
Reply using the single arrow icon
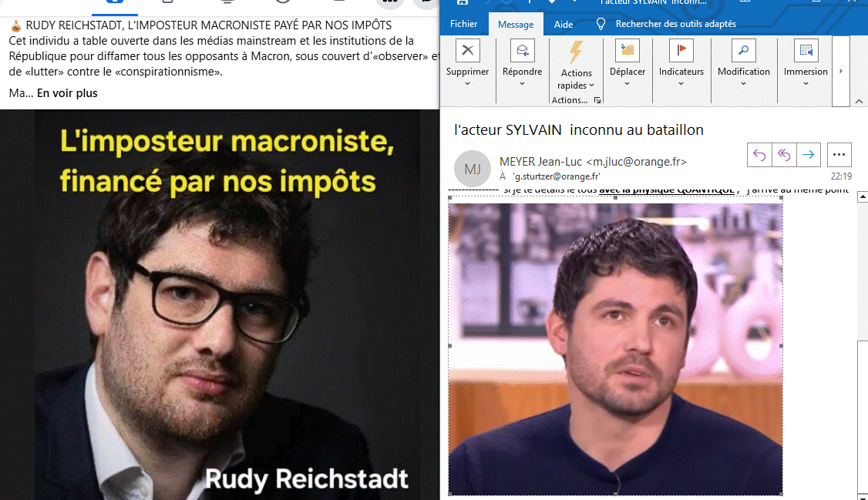pyautogui.click(x=759, y=155)
